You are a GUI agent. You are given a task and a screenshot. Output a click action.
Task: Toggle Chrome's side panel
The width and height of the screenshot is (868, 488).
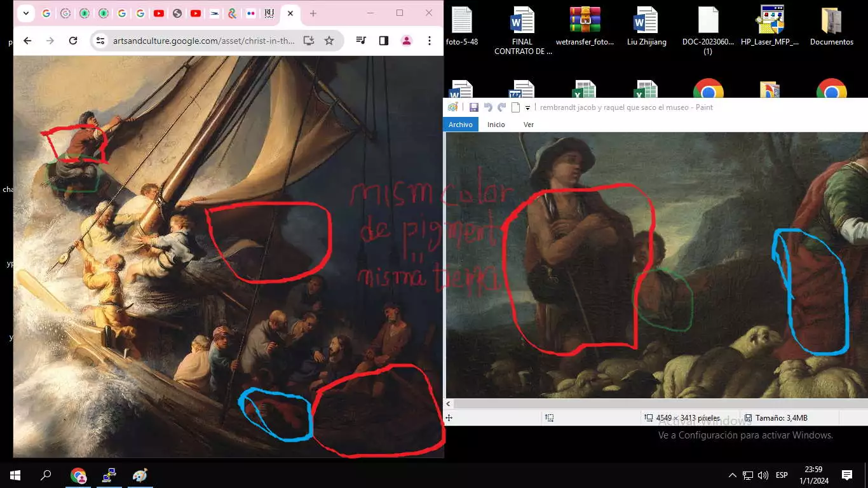[384, 41]
